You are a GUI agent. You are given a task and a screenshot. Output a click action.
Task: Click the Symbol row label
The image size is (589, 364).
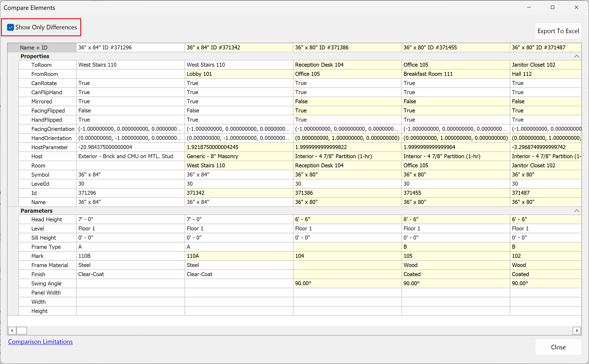[x=48, y=175]
